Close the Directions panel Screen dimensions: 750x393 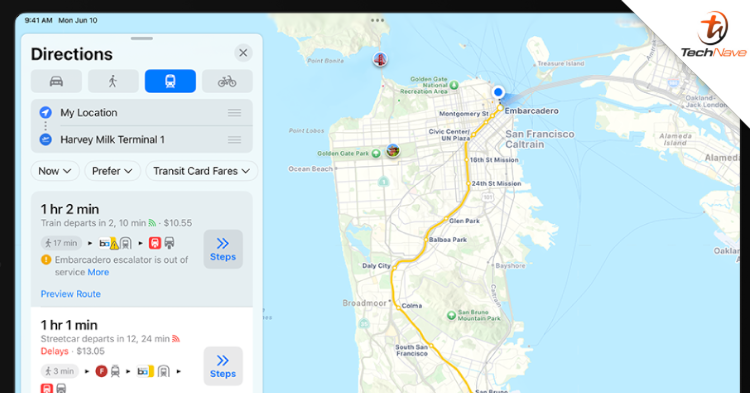pyautogui.click(x=243, y=53)
